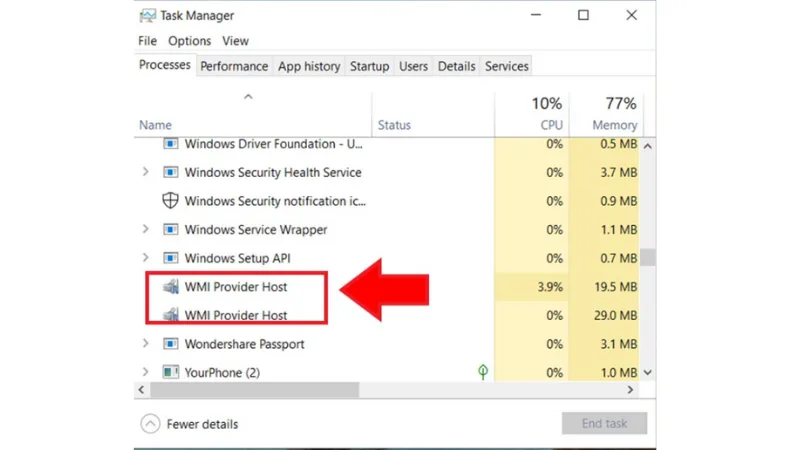Expand the Wondershare Passport row
The width and height of the screenshot is (800, 450).
click(145, 343)
